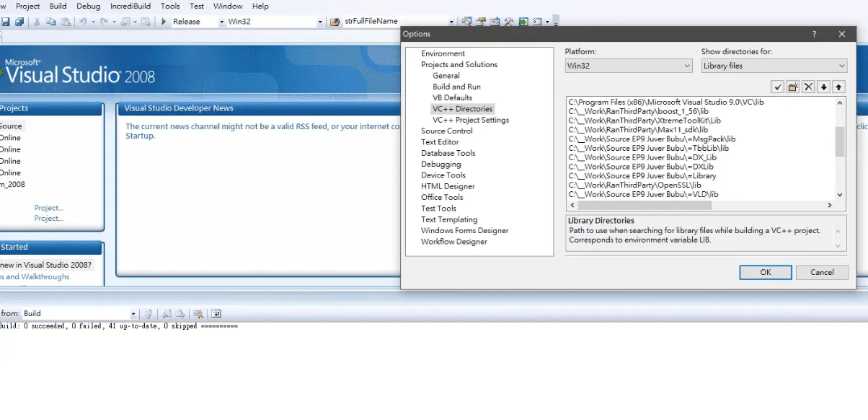
Task: Select VC++ Project Settings in the options tree
Action: [471, 120]
